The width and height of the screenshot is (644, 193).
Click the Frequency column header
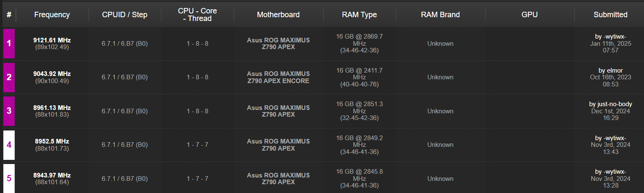coord(52,15)
